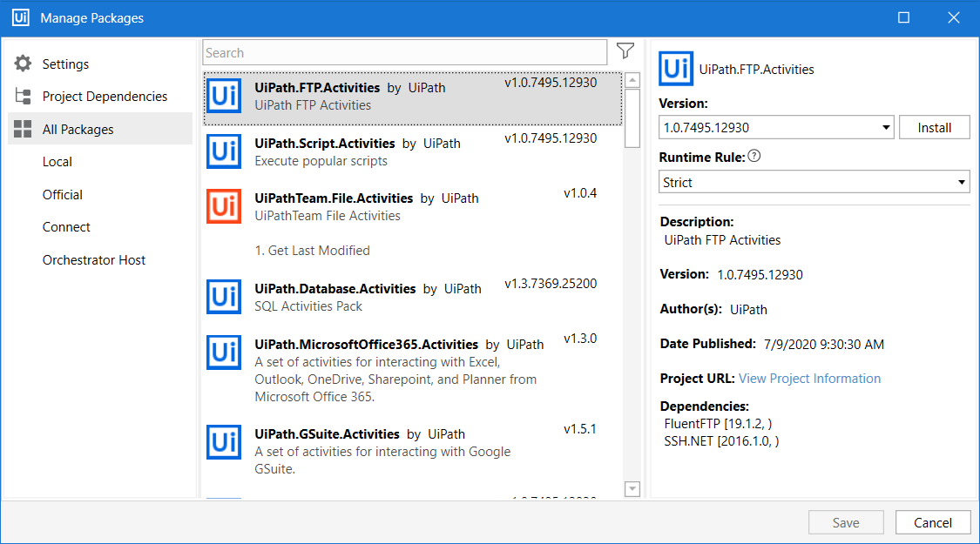The height and width of the screenshot is (544, 980).
Task: Click the date published 7/9/2020 9:30:30 AM
Action: (824, 344)
